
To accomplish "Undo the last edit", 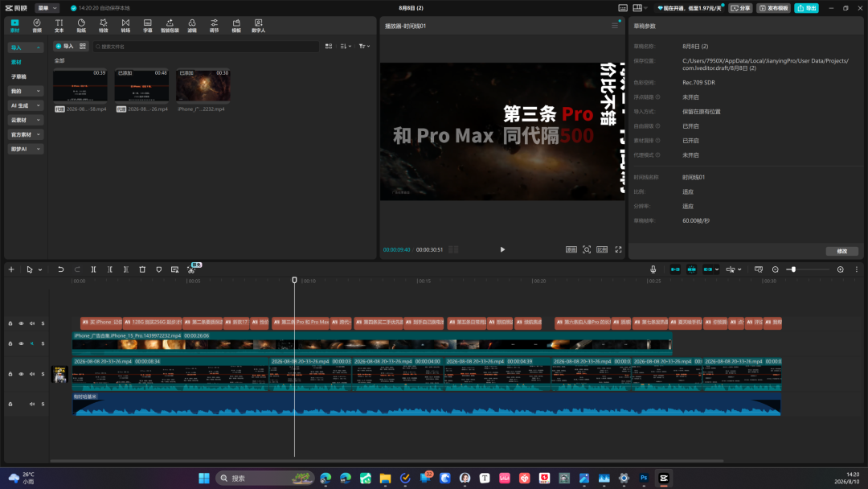I will click(60, 269).
